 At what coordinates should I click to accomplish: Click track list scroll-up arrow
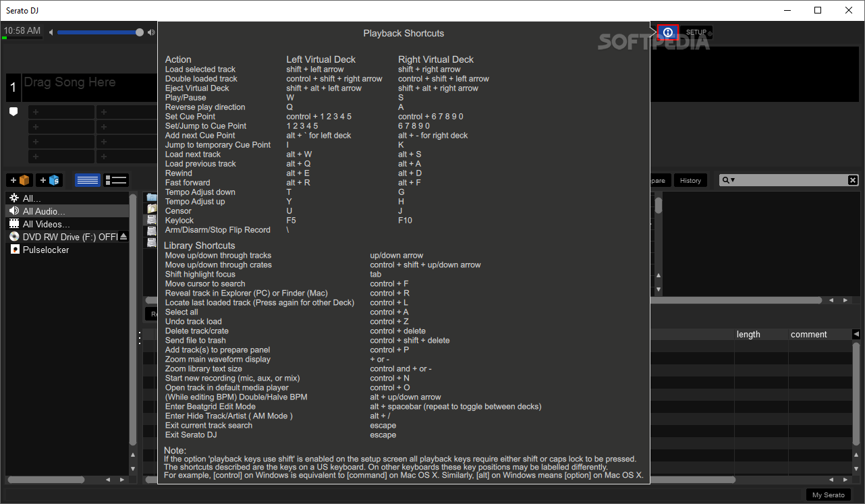(x=856, y=455)
